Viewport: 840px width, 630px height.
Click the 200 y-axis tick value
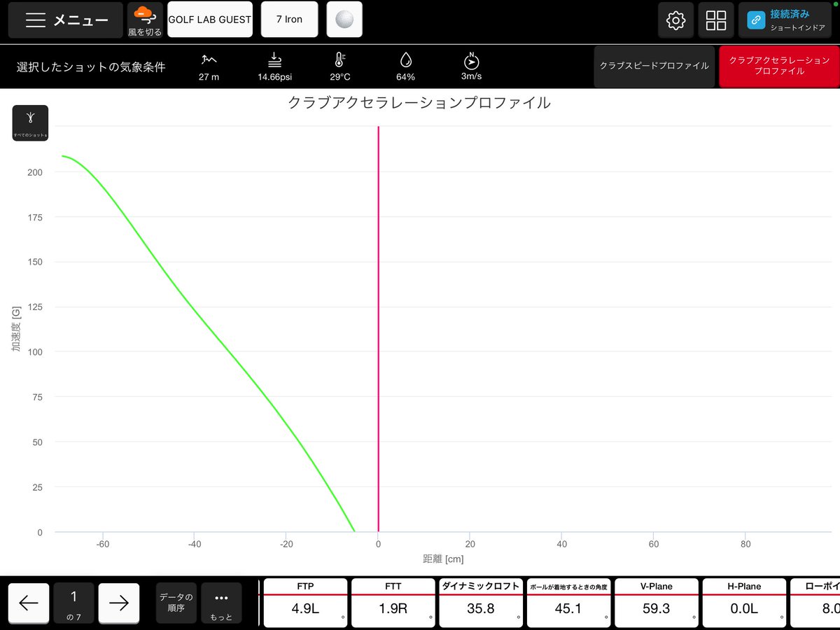pos(34,172)
